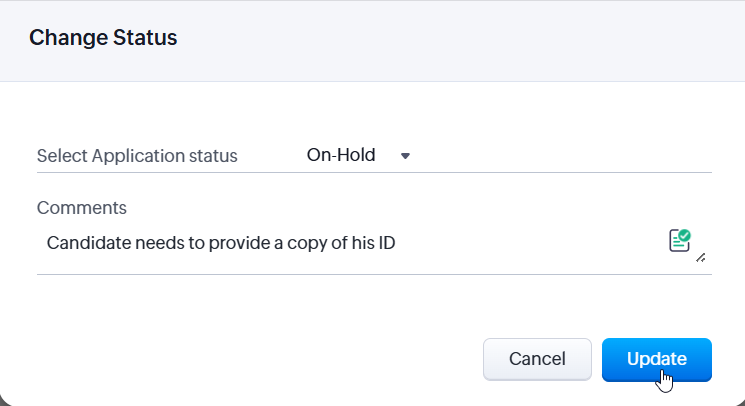Image resolution: width=745 pixels, height=406 pixels.
Task: Click the blank area left of Cancel
Action: click(x=250, y=359)
